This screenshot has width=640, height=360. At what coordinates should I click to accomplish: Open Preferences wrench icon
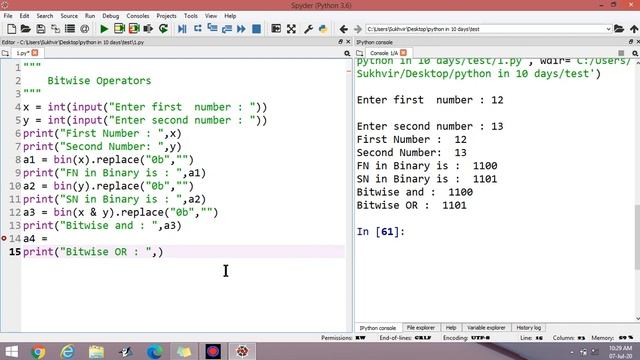[x=308, y=29]
